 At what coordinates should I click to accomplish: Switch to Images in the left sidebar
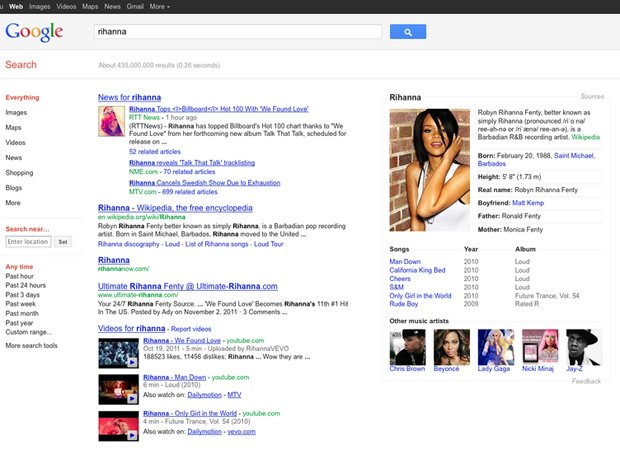(16, 113)
